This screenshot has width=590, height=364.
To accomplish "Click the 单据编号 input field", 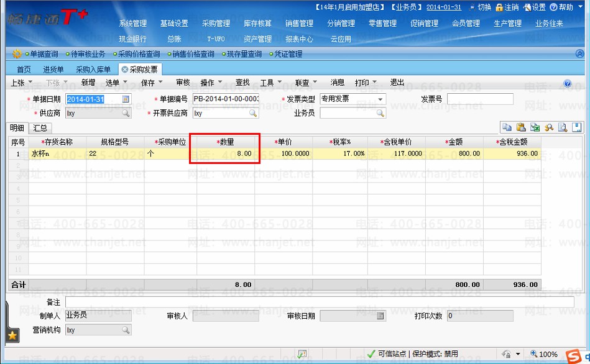I will 226,99.
